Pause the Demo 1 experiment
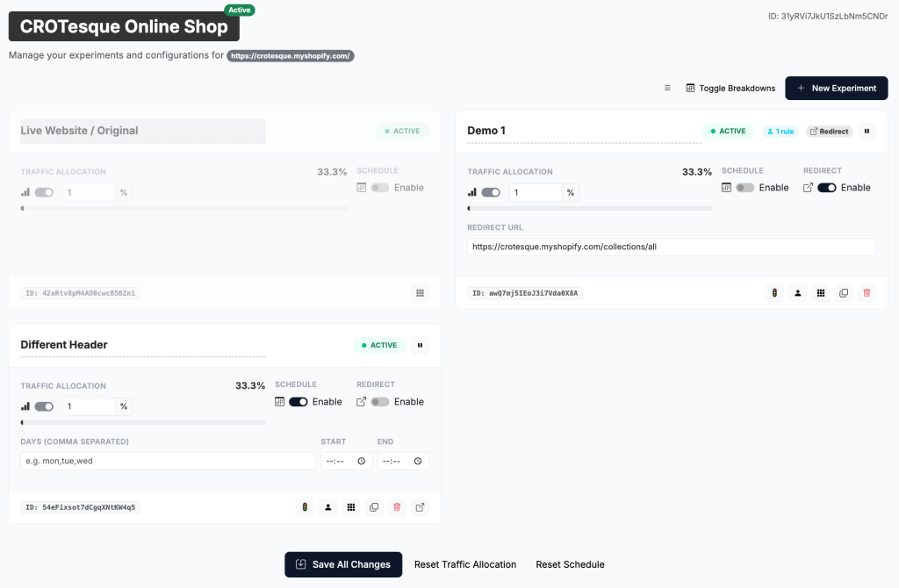 coord(867,130)
